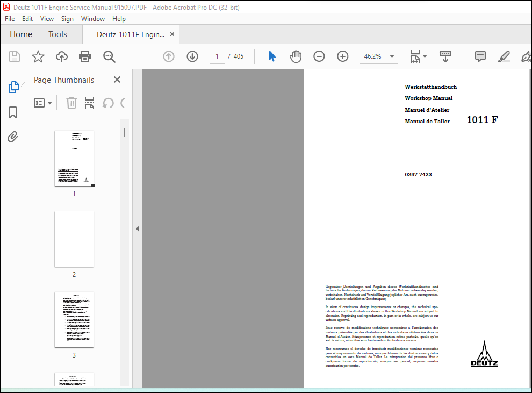The width and height of the screenshot is (532, 393).
Task: Open the zoom level 46.2% dropdown
Action: [392, 56]
